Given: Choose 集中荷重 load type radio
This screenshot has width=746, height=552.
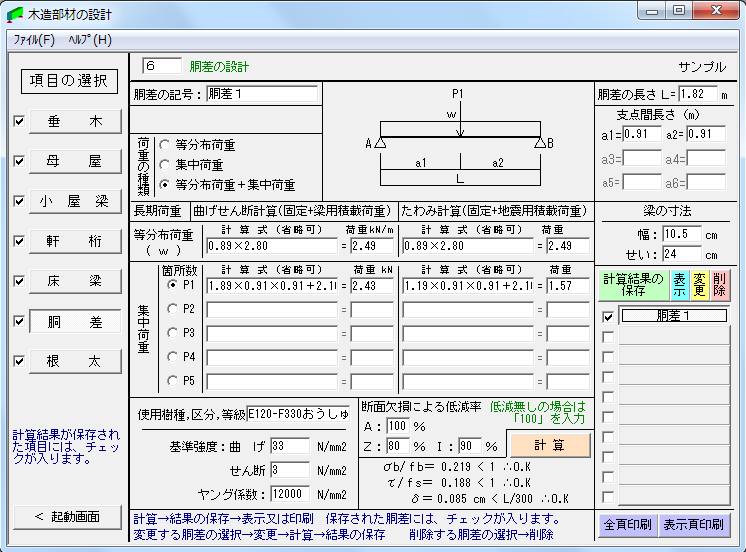Looking at the screenshot, I should pyautogui.click(x=165, y=165).
